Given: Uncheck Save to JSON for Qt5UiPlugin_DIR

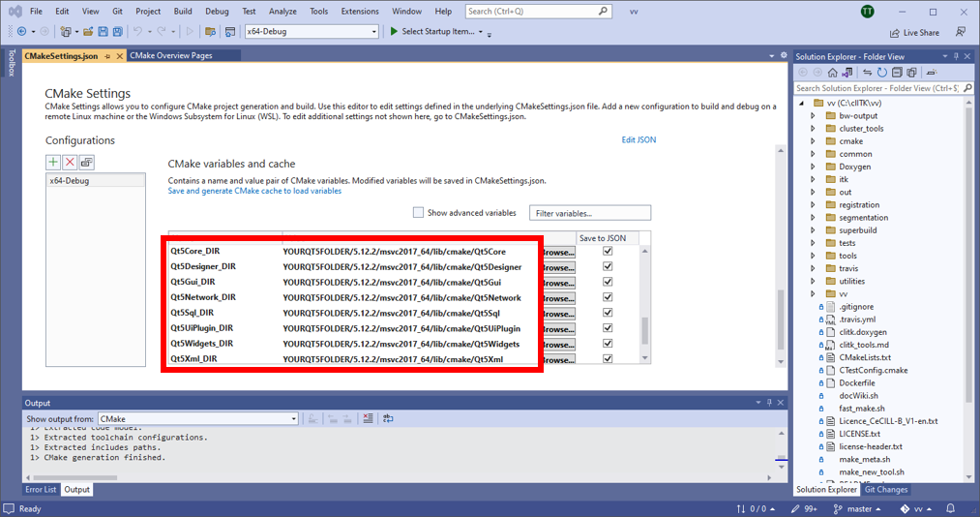Looking at the screenshot, I should coord(608,327).
